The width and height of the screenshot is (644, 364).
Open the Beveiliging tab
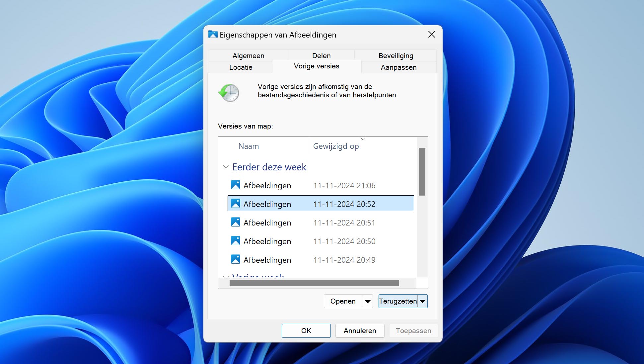click(x=396, y=55)
